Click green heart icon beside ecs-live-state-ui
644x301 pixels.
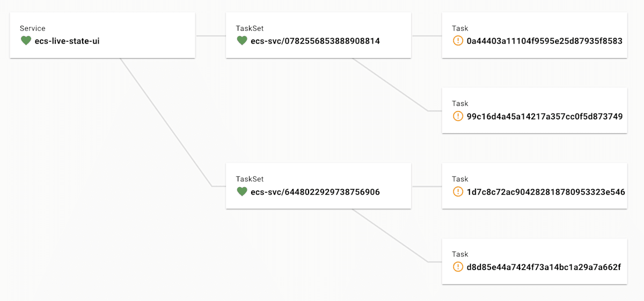coord(26,40)
